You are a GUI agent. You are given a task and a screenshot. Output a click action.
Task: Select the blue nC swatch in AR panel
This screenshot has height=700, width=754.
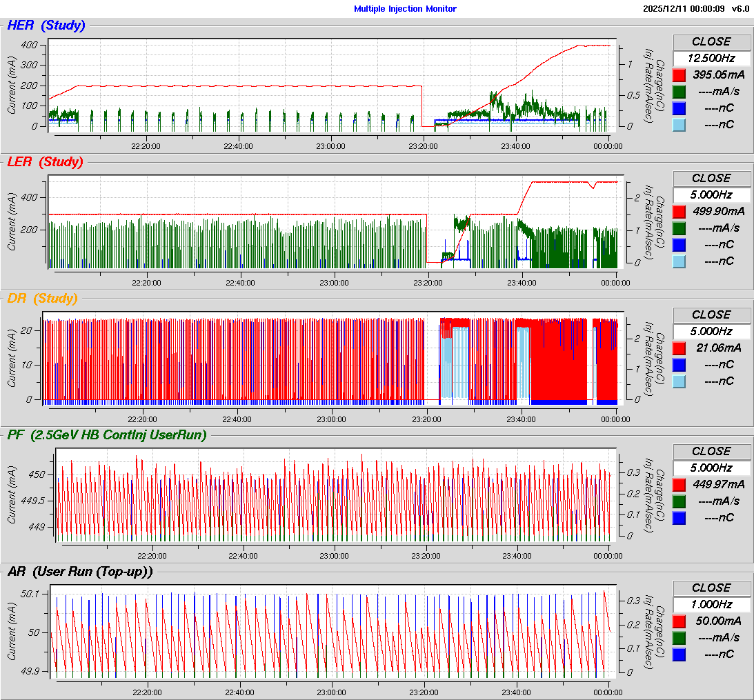pyautogui.click(x=679, y=654)
